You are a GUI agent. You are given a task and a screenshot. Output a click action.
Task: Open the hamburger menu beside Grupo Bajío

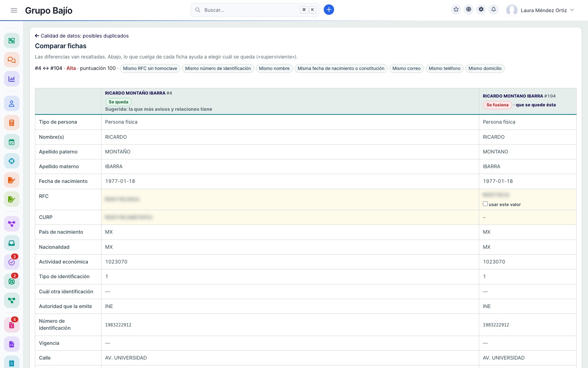[14, 10]
